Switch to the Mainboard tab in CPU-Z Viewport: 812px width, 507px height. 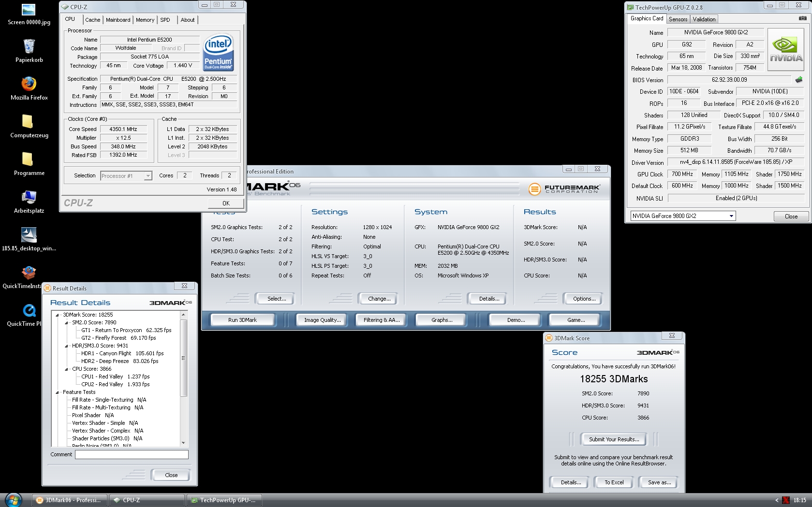pyautogui.click(x=118, y=20)
